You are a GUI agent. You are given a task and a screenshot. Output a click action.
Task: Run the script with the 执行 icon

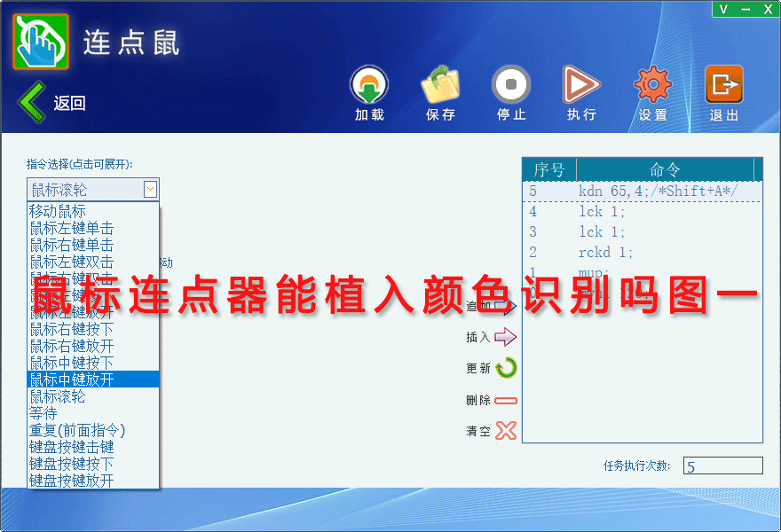coord(581,85)
